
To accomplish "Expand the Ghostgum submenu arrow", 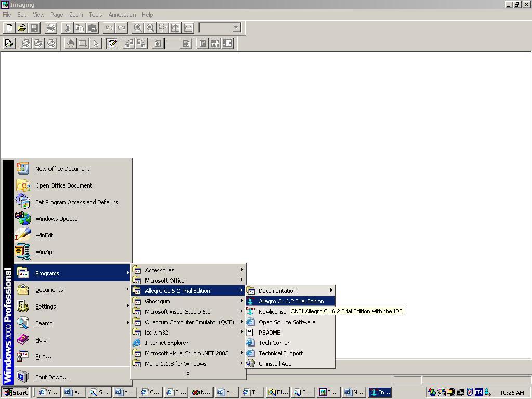I will (241, 301).
